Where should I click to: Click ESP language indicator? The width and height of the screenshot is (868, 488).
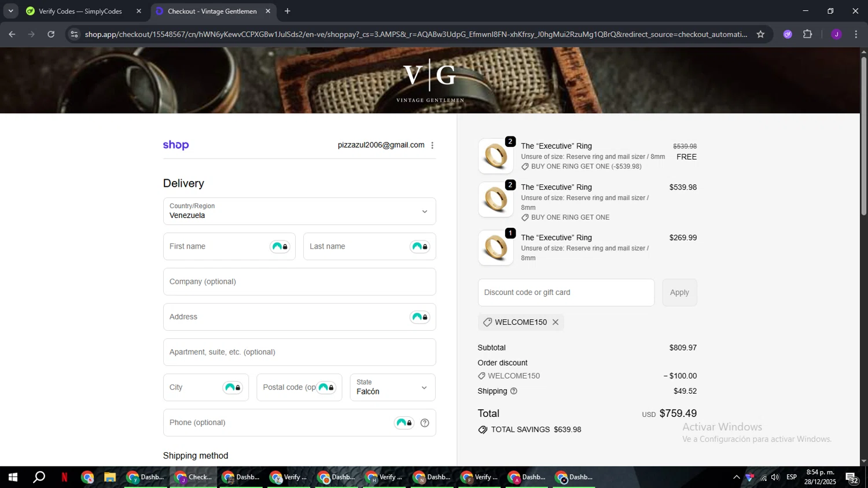[792, 477]
